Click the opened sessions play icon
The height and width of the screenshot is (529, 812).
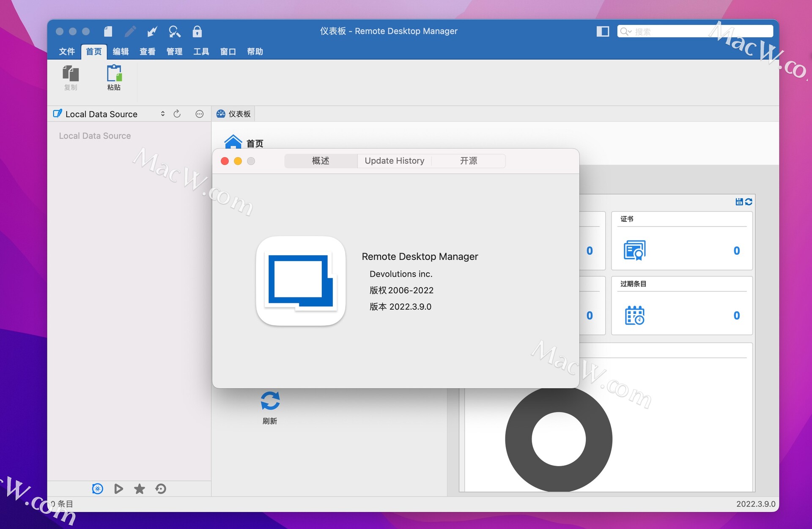[x=118, y=489]
